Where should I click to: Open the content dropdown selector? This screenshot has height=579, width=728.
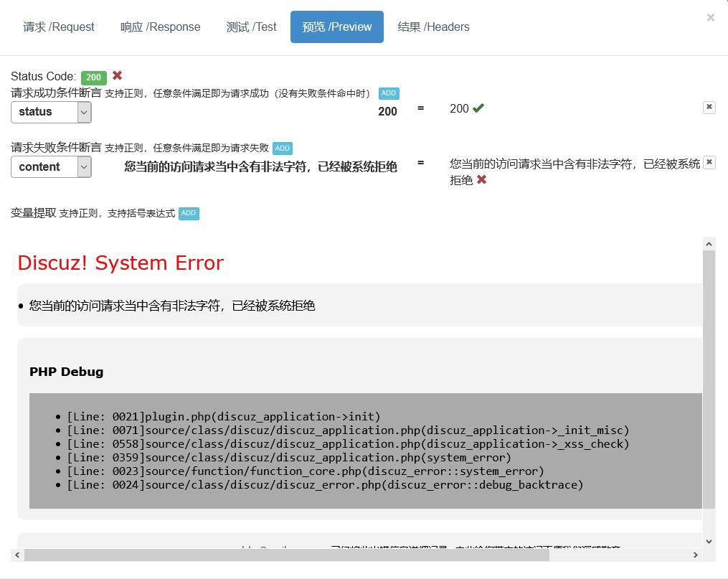51,167
